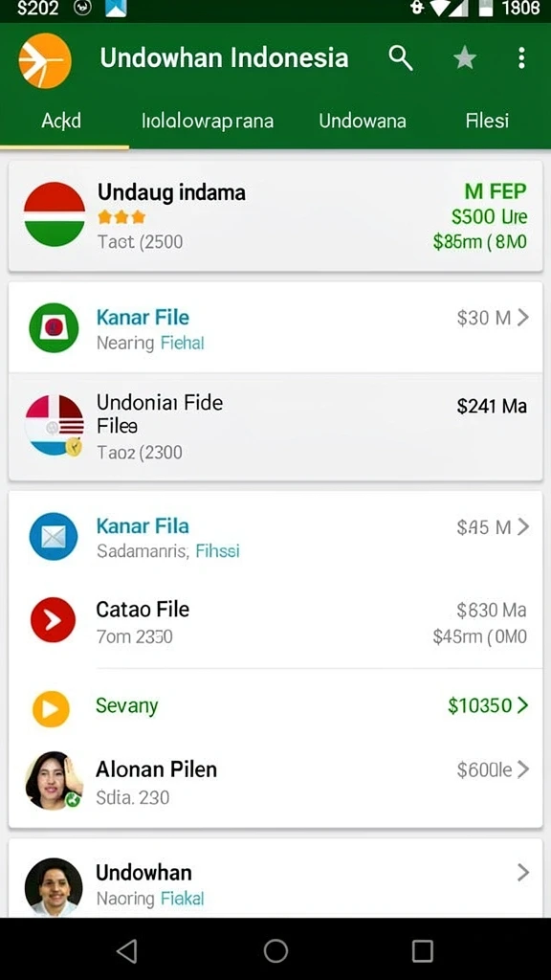Screen dimensions: 551x980
Task: Open the Fihssi link under Kanar Fila
Action: pos(217,551)
